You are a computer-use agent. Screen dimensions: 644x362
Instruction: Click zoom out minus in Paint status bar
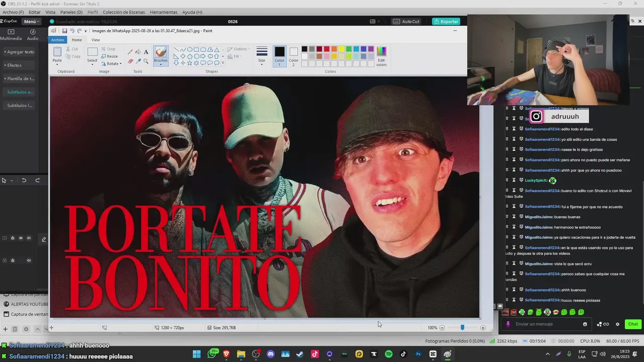tap(442, 328)
